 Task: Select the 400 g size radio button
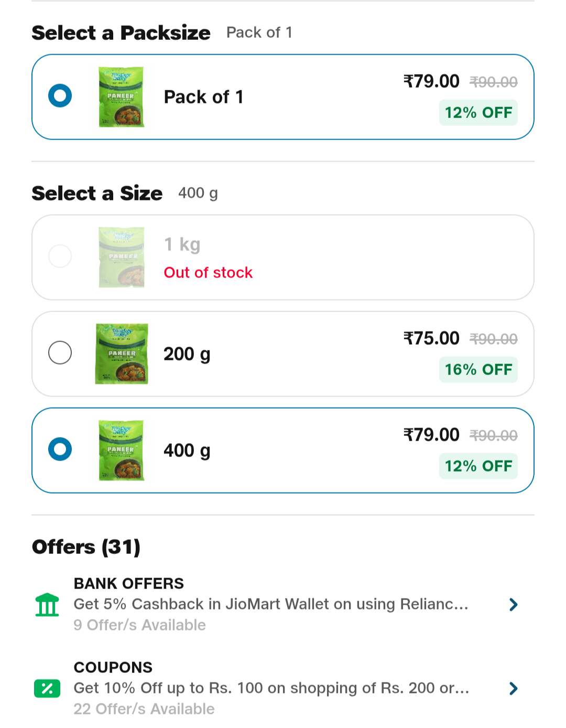click(x=60, y=449)
